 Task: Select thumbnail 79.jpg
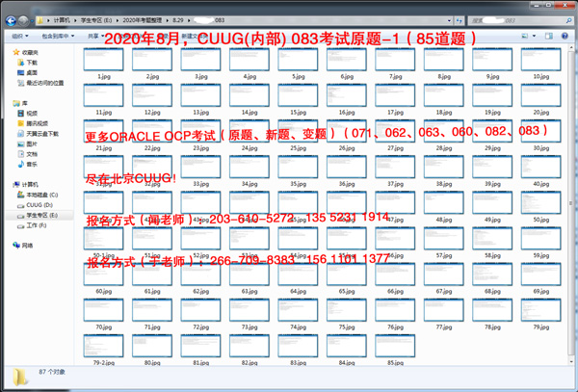point(540,309)
